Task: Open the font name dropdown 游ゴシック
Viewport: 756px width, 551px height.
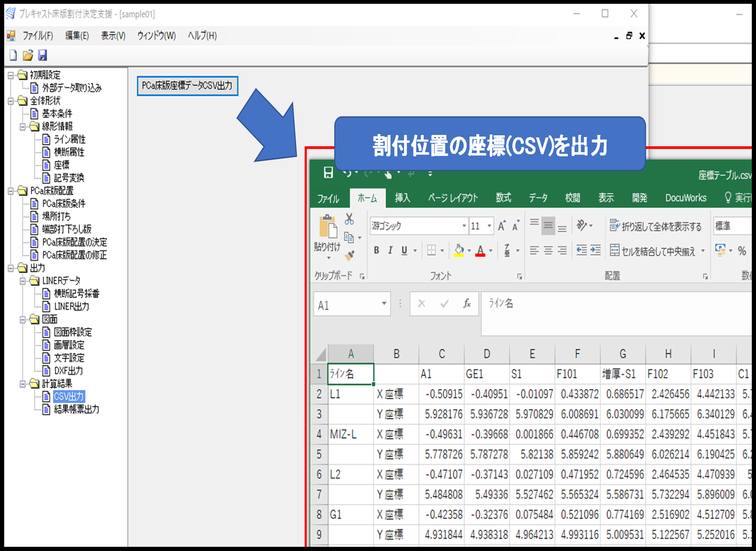Action: point(464,226)
